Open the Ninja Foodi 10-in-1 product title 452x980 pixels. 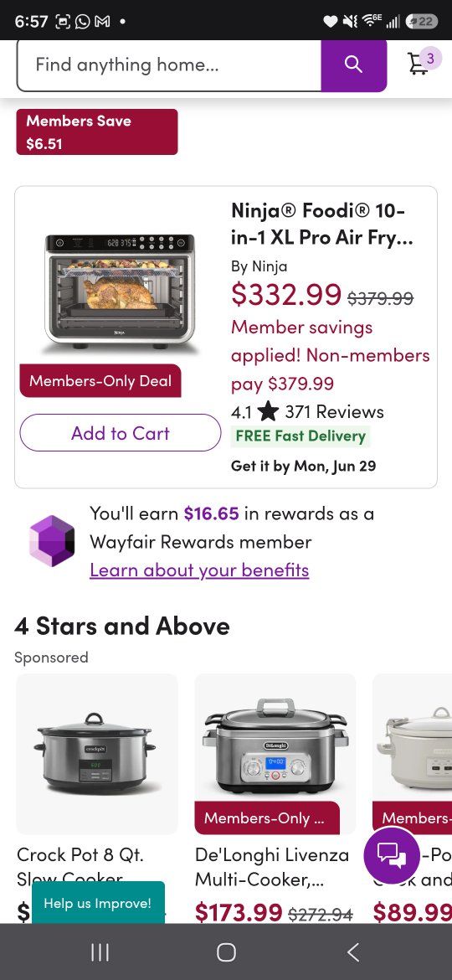click(x=322, y=224)
